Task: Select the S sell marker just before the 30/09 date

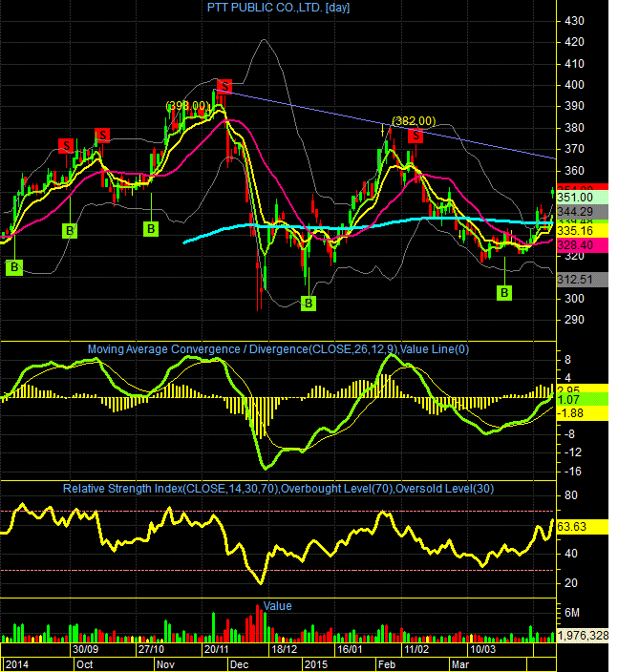Action: point(66,146)
